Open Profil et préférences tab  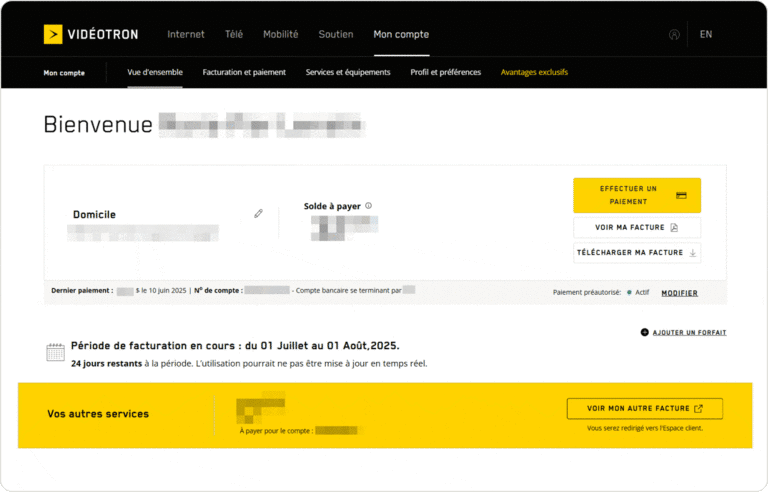[x=445, y=72]
